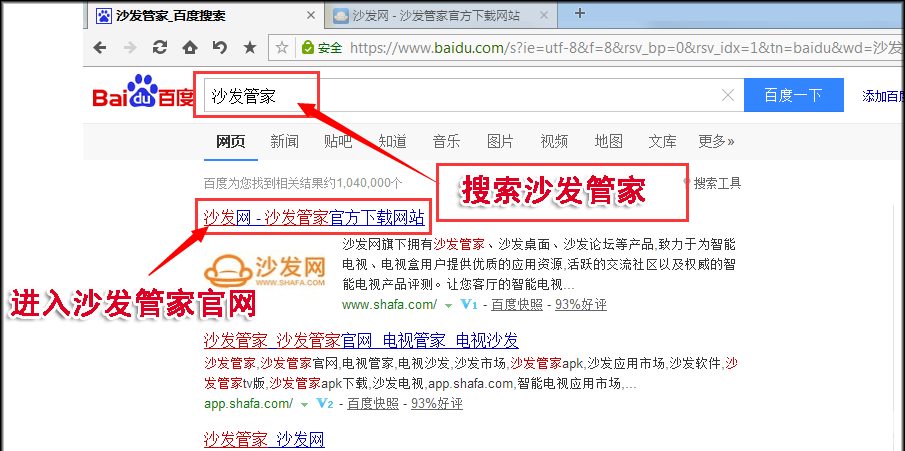
Task: Open the 沙发管家_沙发网 result
Action: (264, 439)
